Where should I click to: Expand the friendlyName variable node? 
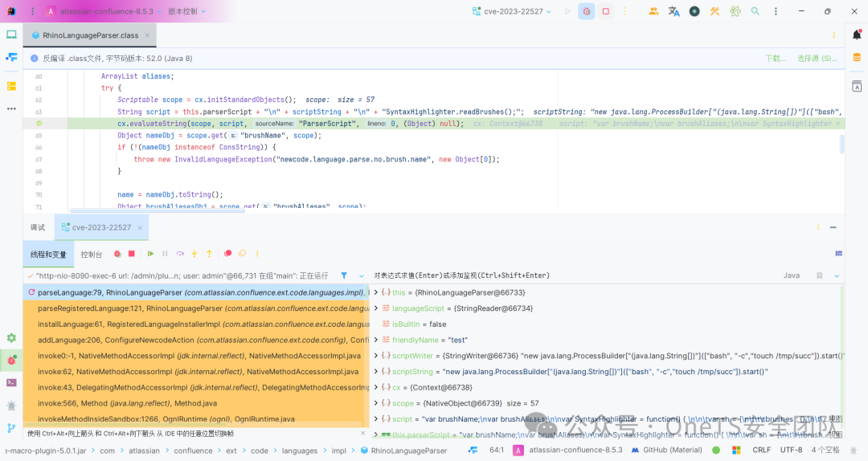pos(376,340)
